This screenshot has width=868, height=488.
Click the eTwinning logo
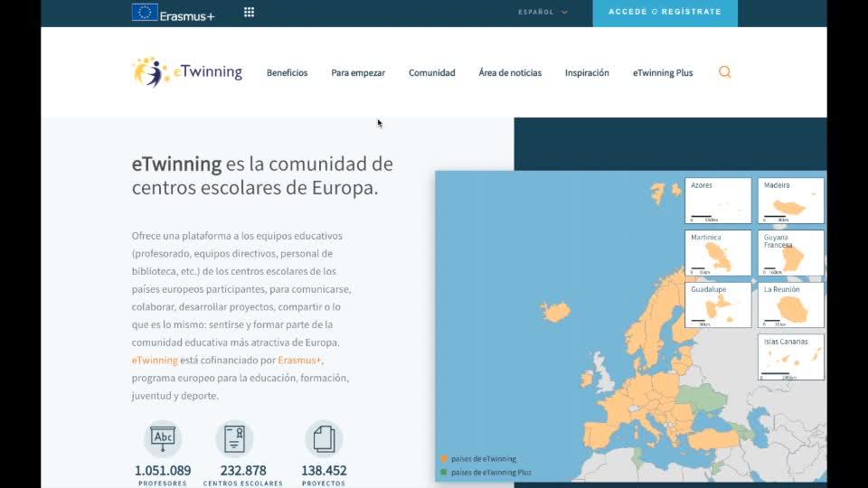click(x=187, y=72)
